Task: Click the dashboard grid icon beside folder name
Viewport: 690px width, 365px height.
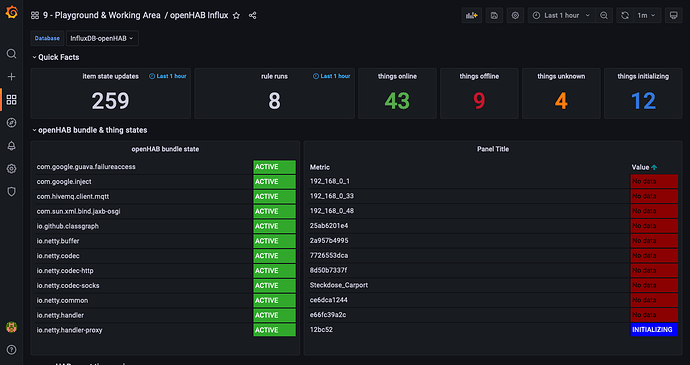Action: (x=35, y=15)
